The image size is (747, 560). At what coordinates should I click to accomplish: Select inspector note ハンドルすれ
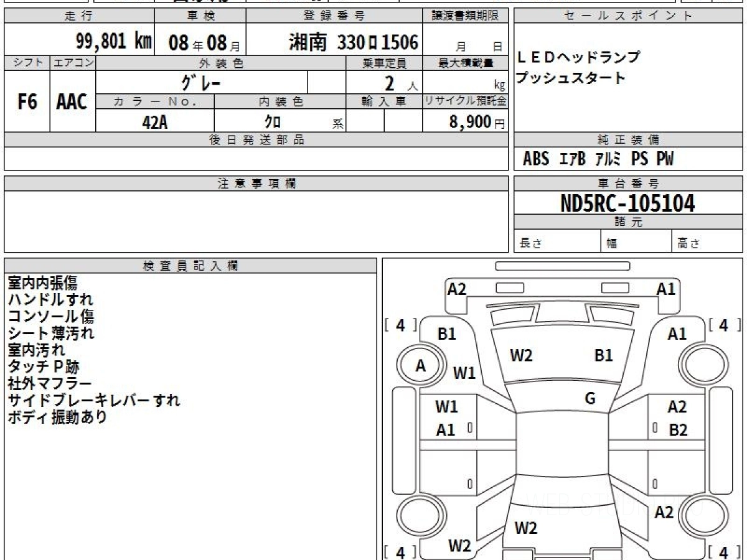(x=50, y=299)
